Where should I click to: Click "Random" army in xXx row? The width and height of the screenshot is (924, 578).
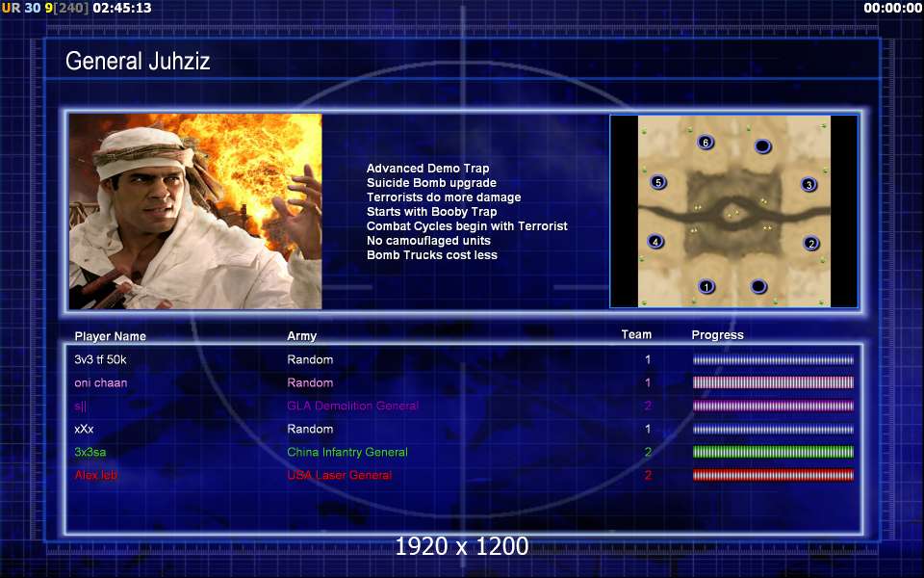310,429
